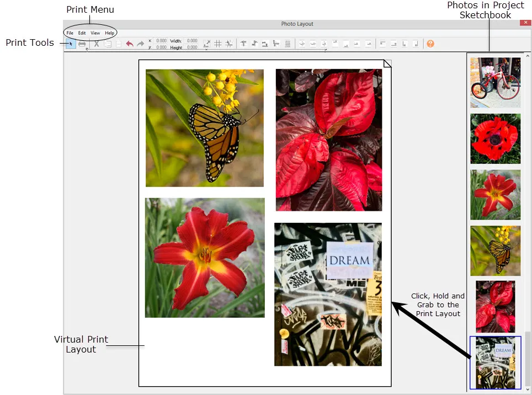Viewport: 532px width, 395px height.
Task: Click the Paste clipboard icon
Action: 119,44
